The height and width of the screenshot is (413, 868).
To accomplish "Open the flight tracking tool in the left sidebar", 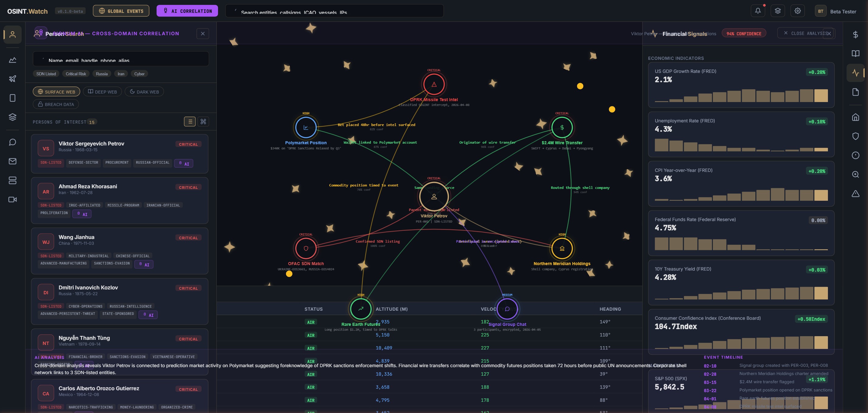I will pyautogui.click(x=12, y=79).
